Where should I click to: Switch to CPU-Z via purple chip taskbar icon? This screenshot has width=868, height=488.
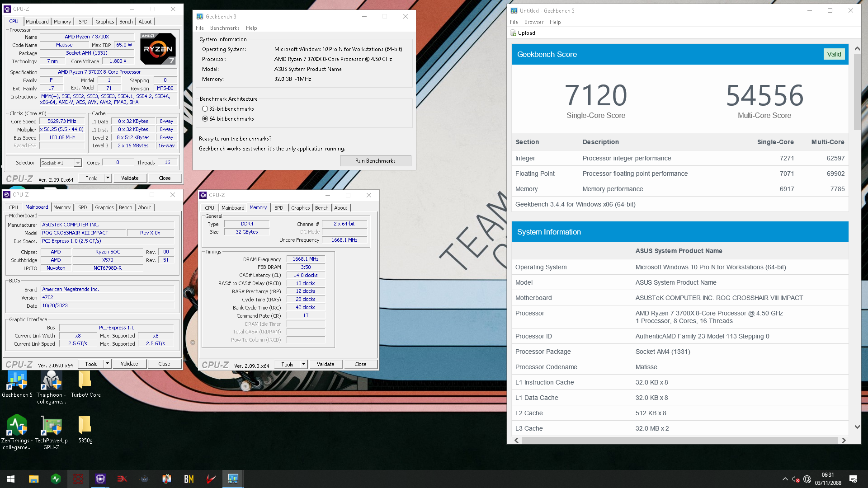100,479
